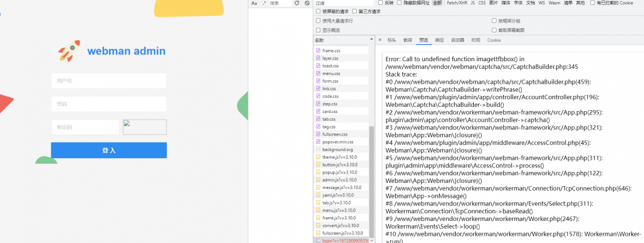The height and width of the screenshot is (243, 644).
Task: Toggle regular expression search icon
Action: [x=264, y=3]
